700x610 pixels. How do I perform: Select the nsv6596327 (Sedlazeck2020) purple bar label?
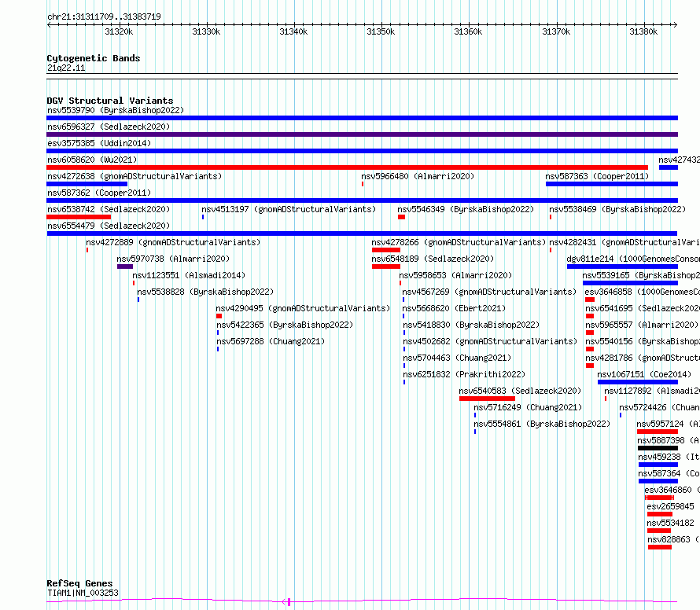pos(109,127)
